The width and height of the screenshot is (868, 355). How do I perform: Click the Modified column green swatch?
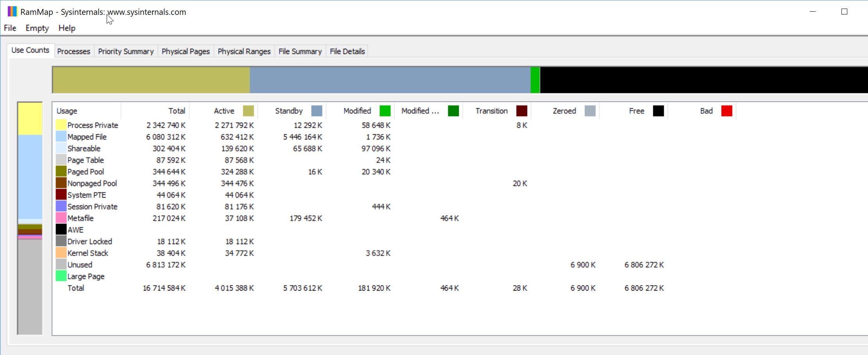[385, 111]
